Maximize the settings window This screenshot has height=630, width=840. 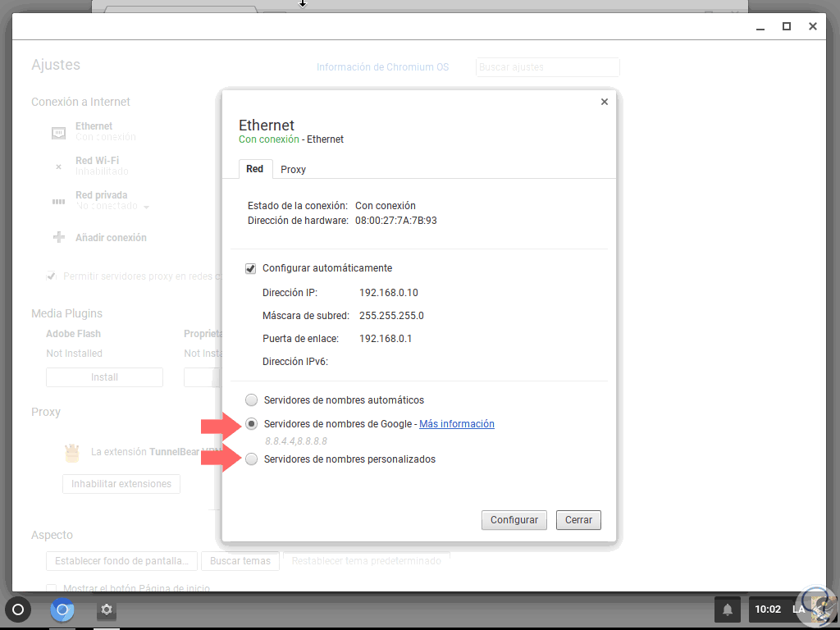tap(787, 26)
